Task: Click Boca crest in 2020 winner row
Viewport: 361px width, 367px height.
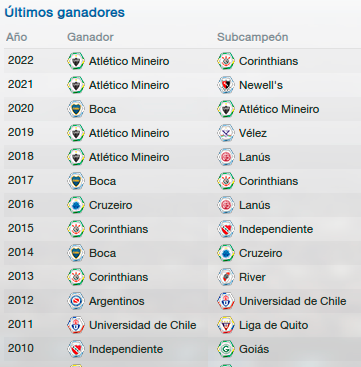Action: pos(76,109)
